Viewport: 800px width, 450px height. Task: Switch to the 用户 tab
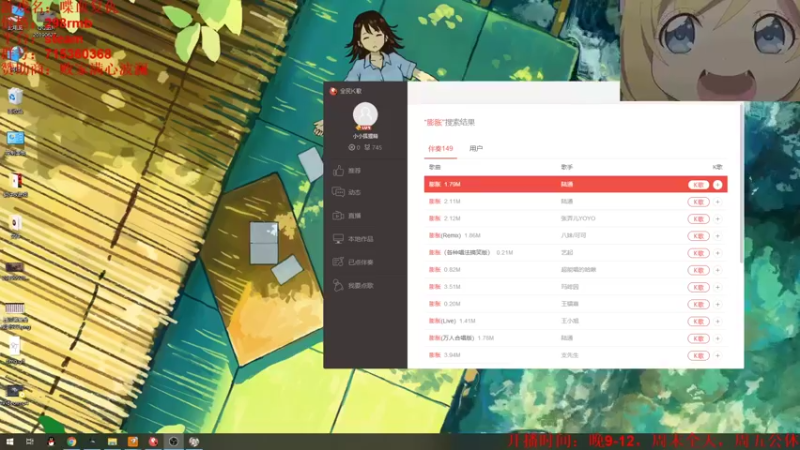476,148
